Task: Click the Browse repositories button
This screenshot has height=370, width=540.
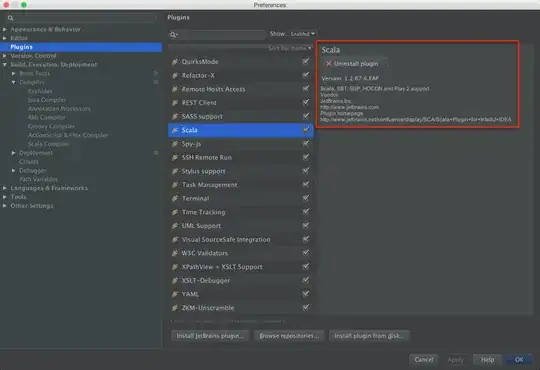Action: pos(289,336)
